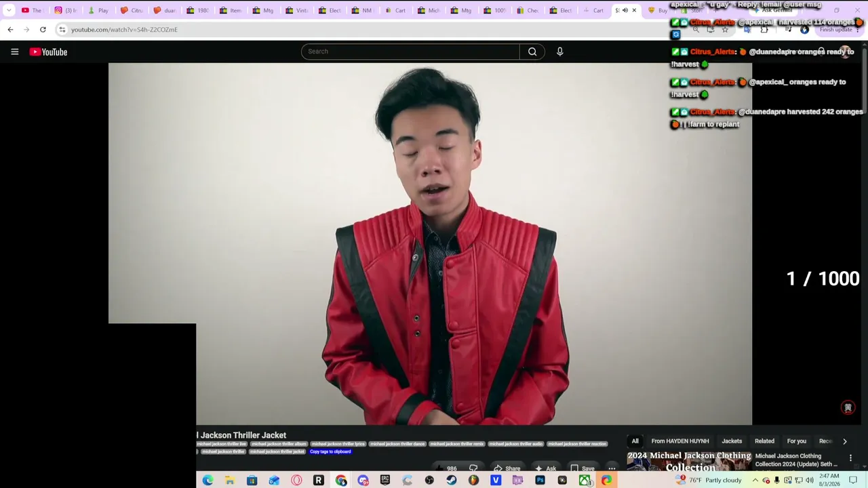The width and height of the screenshot is (868, 488).
Task: Open File Explorer from the taskbar
Action: tap(230, 481)
